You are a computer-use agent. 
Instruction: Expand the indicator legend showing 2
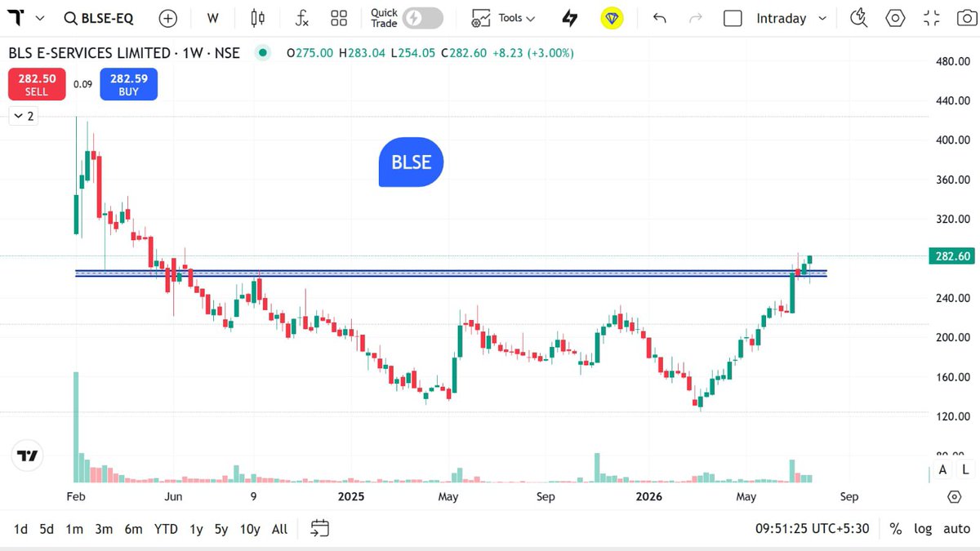tap(24, 116)
